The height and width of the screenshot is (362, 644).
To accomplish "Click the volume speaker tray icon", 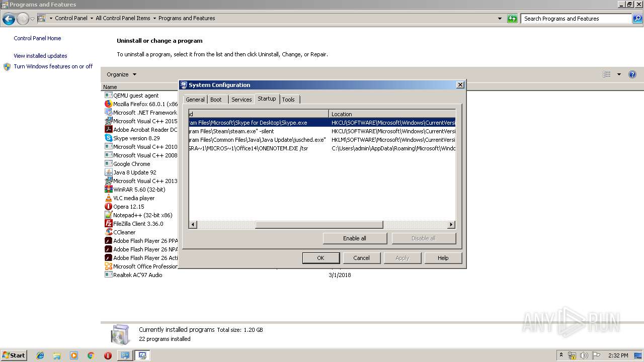I will (x=584, y=355).
